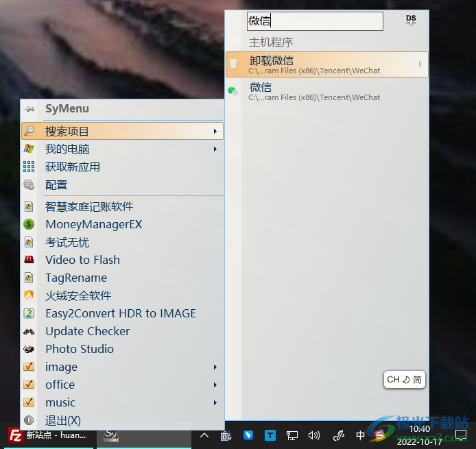Click the volume speaker tray icon
The width and height of the screenshot is (476, 449).
(x=314, y=436)
